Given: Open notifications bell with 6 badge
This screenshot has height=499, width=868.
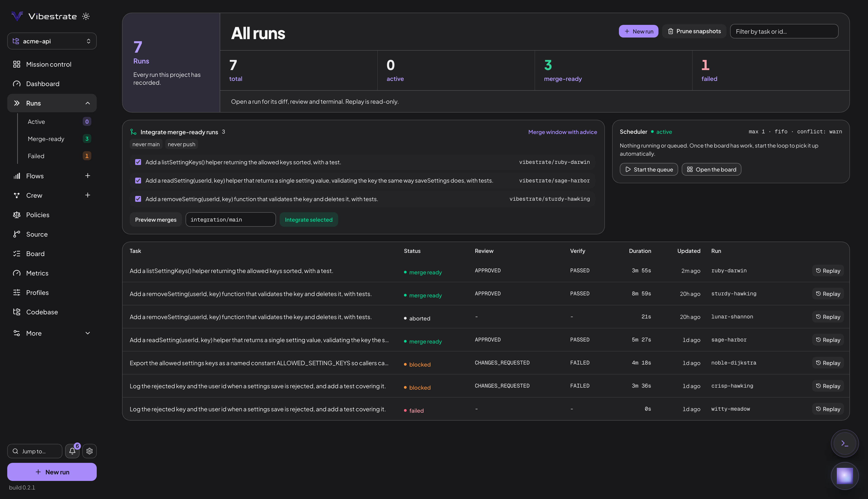Looking at the screenshot, I should tap(72, 451).
